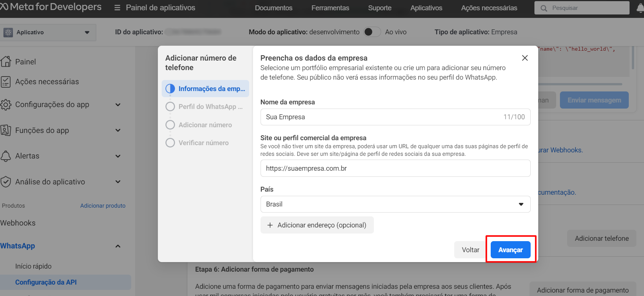
Task: Toggle the app mode switch to Ao vivo
Action: pyautogui.click(x=372, y=32)
